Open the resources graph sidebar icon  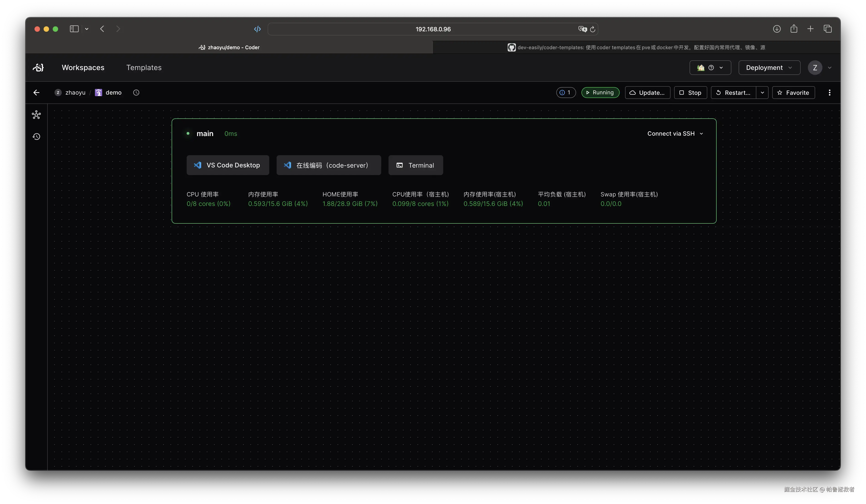36,115
